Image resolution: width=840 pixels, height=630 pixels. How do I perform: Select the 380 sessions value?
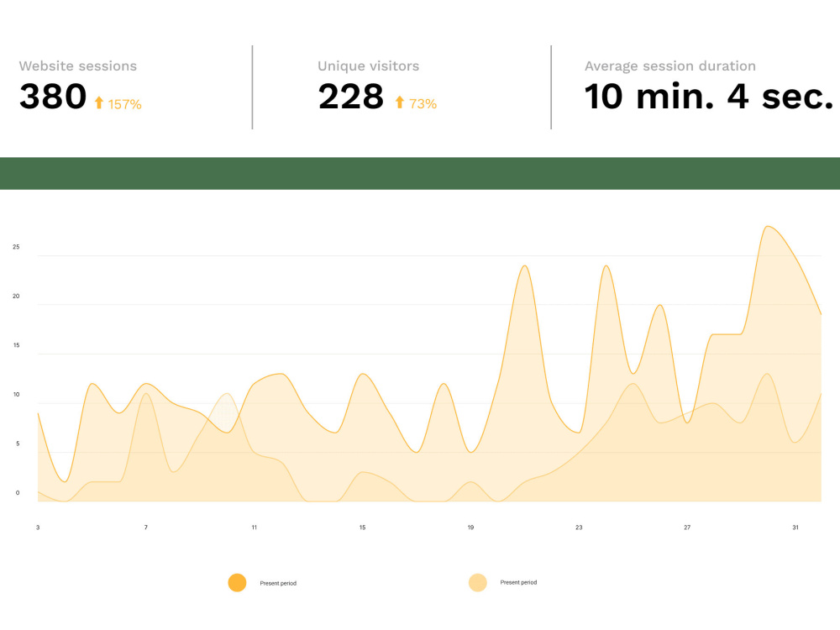pos(53,97)
